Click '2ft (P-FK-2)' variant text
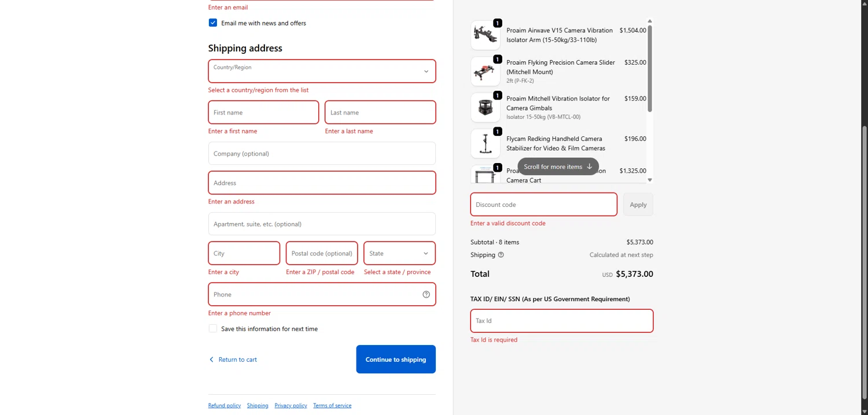The height and width of the screenshot is (415, 868). [x=521, y=81]
